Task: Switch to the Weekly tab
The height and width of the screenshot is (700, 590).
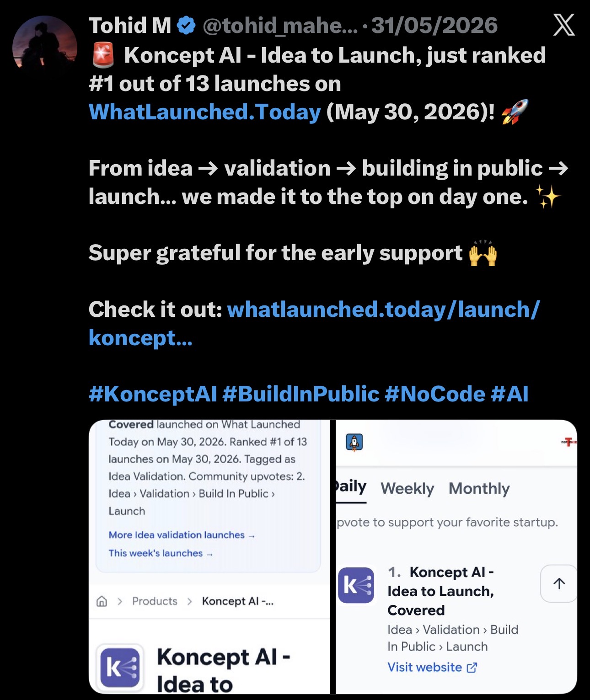Action: pos(407,488)
